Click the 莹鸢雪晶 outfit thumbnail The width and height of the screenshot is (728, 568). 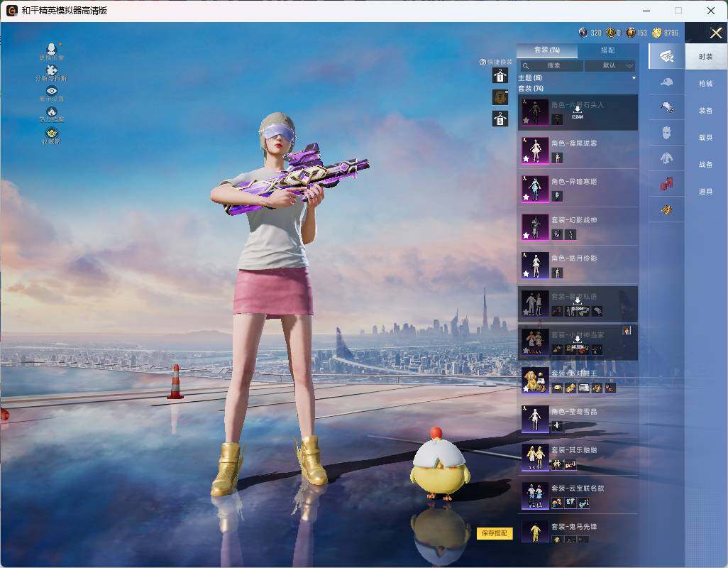[535, 420]
